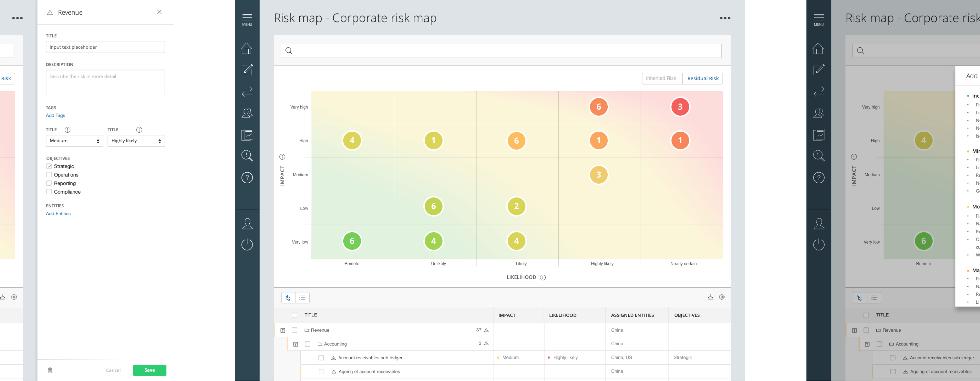Uncheck the Strategic objective checkbox
Screen dimensions: 980x381
point(49,166)
